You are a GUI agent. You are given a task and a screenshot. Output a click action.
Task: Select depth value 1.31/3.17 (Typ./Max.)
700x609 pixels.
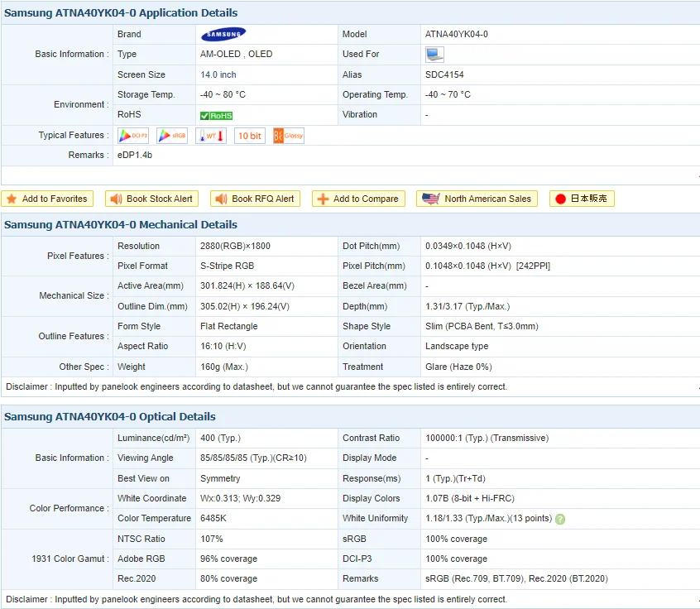[x=467, y=306]
